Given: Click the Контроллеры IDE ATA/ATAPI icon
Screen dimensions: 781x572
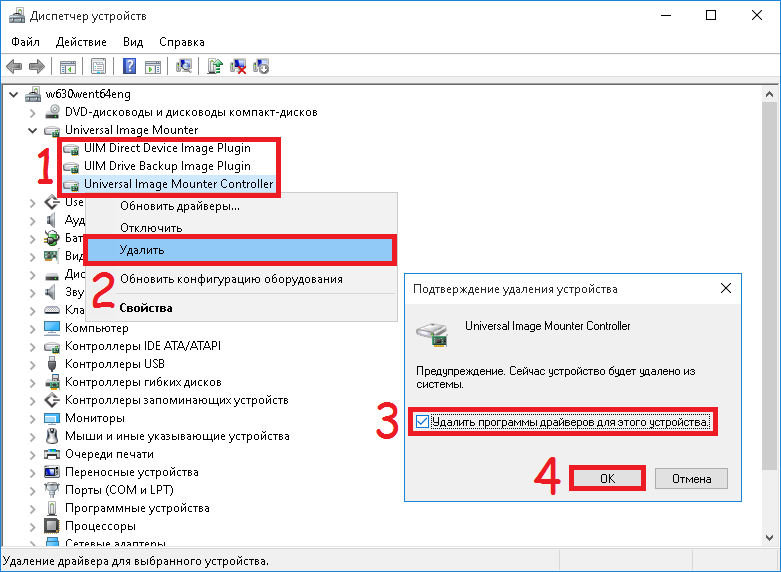Looking at the screenshot, I should click(52, 346).
